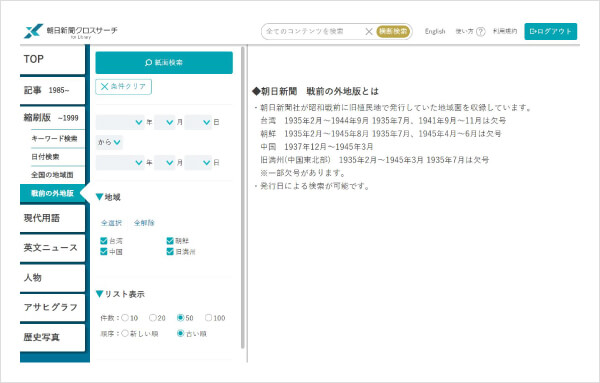Focus the 全てのコンテンツを検索 field
The image size is (600, 383).
pyautogui.click(x=313, y=31)
